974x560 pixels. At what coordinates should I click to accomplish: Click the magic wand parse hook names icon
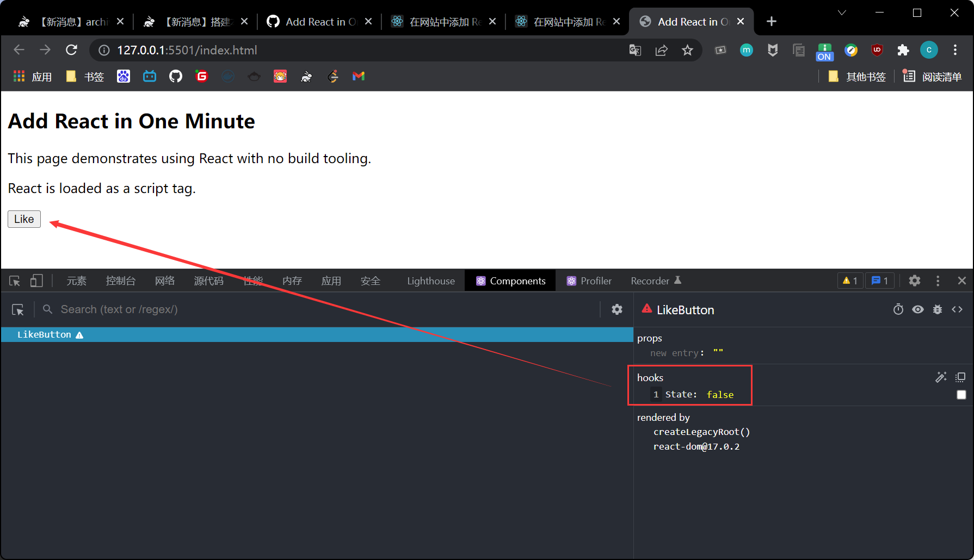click(940, 377)
